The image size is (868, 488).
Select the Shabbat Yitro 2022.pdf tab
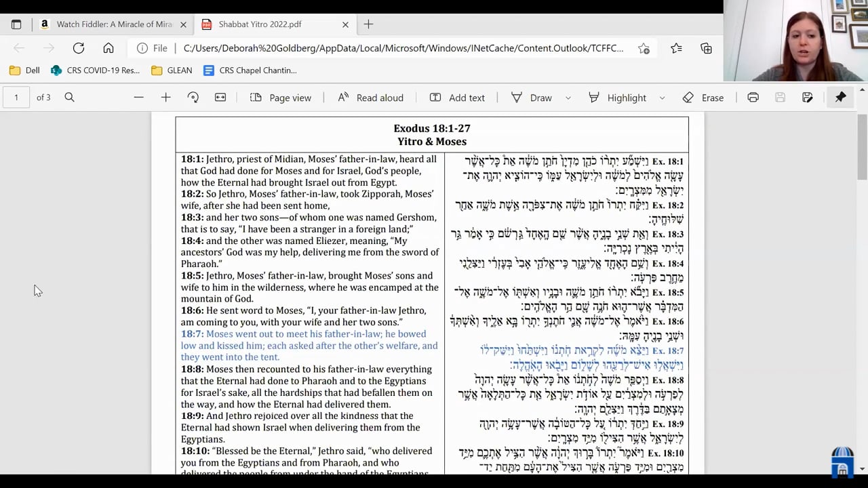[275, 24]
